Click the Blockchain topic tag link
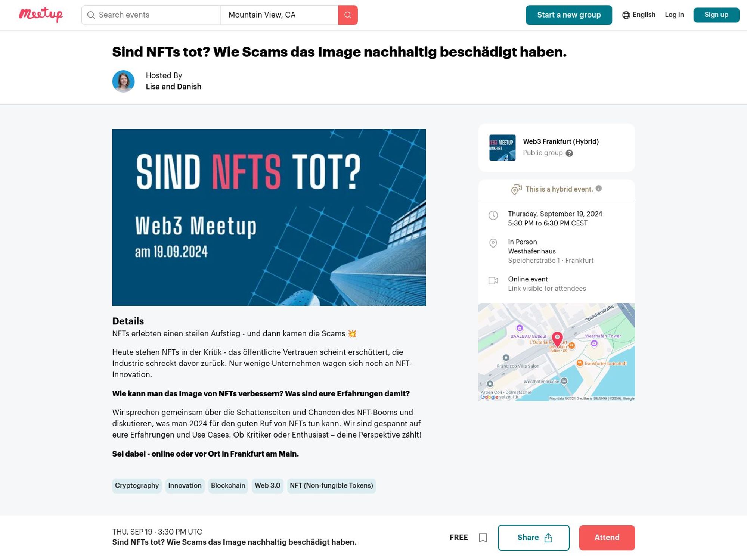Viewport: 747px width, 560px height. tap(227, 485)
